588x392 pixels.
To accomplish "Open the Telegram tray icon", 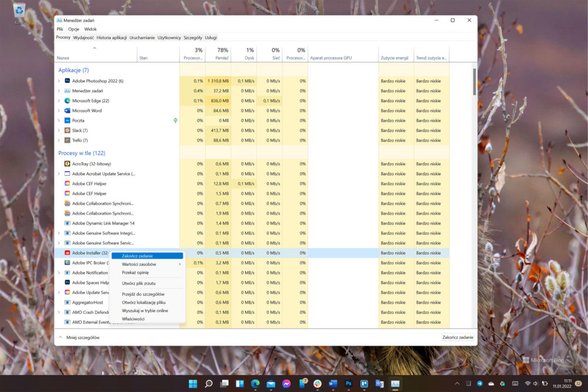I will 480,383.
